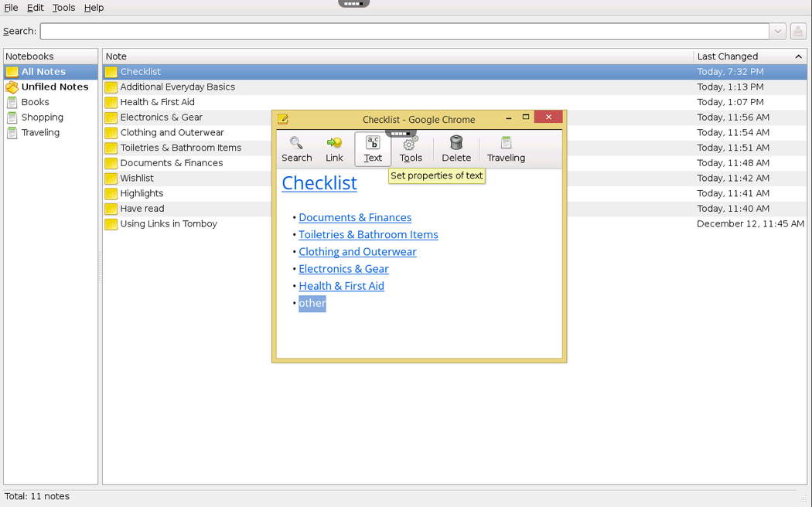812x507 pixels.
Task: Click the Delete trash can icon
Action: tap(456, 144)
